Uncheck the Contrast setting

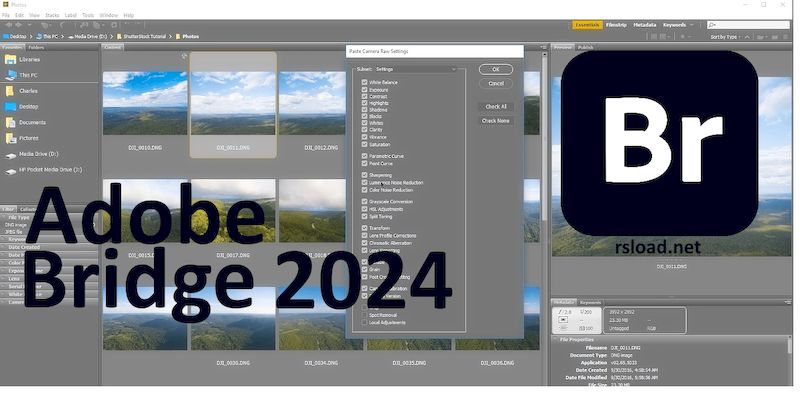click(x=364, y=96)
